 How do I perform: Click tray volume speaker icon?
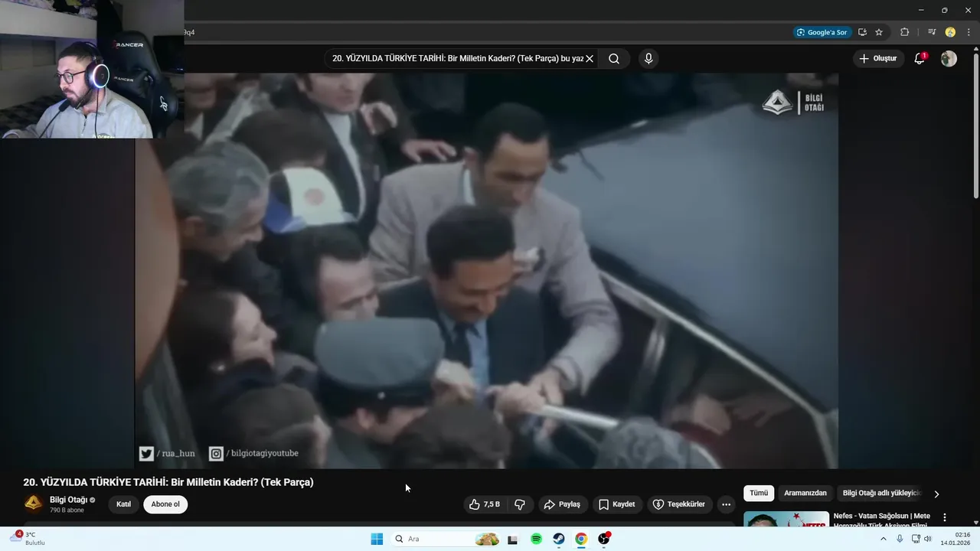coord(928,539)
